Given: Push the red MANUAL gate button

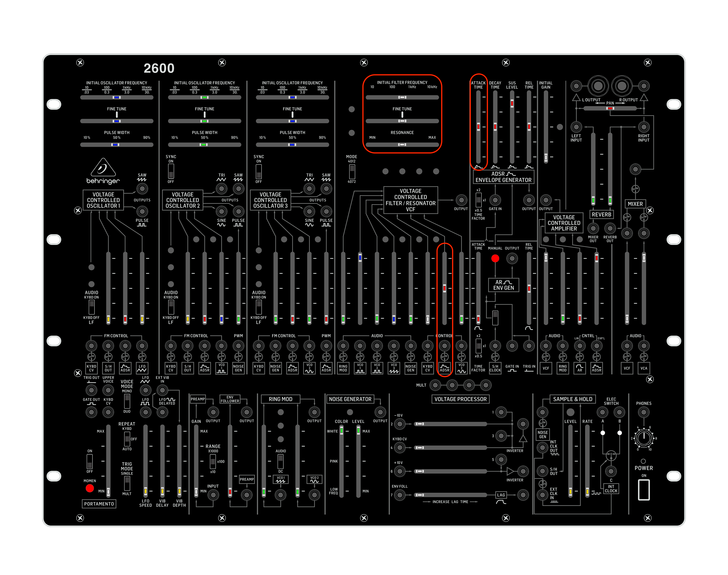Looking at the screenshot, I should [x=495, y=259].
